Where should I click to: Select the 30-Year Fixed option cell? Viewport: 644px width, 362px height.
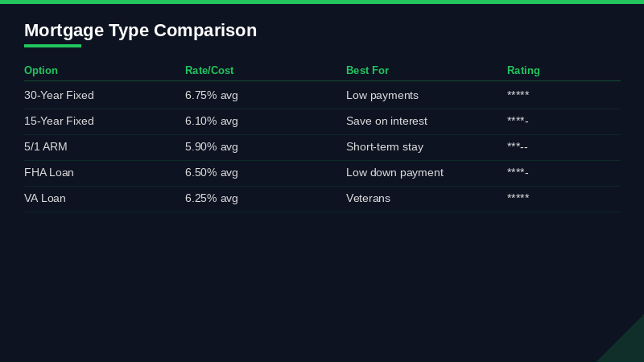coord(59,96)
